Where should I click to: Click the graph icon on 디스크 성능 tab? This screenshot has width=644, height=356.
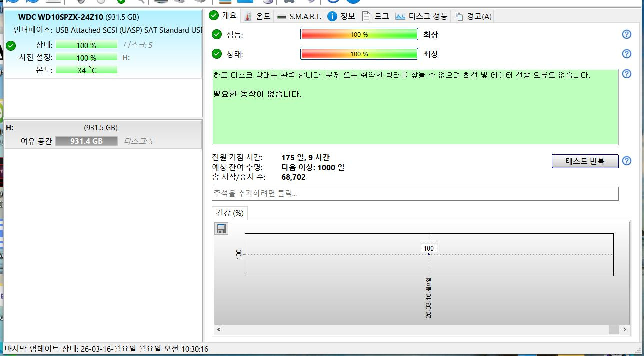pos(400,16)
